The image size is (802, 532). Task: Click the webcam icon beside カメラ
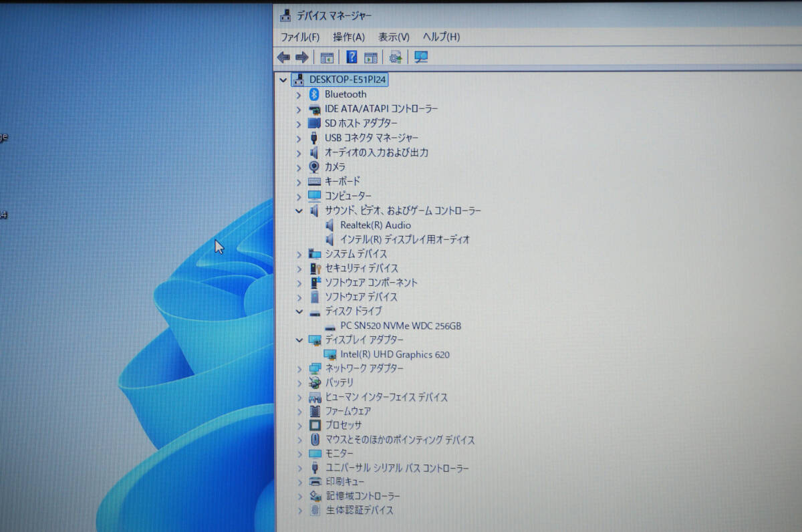(314, 167)
